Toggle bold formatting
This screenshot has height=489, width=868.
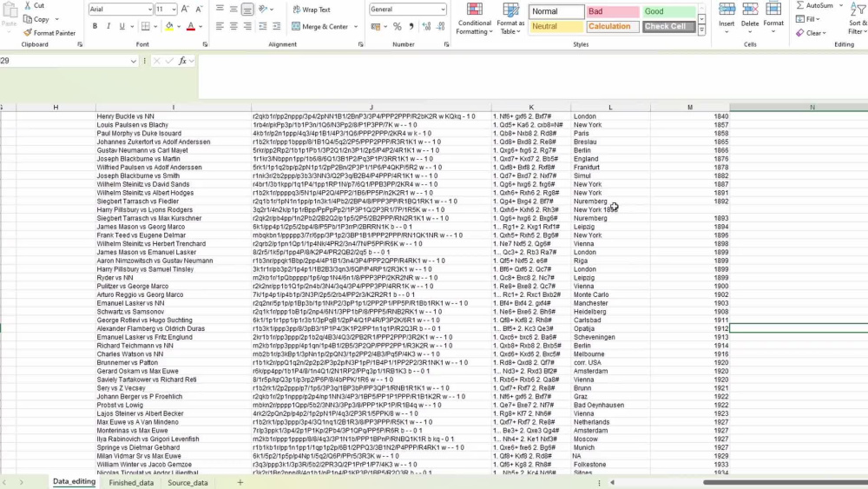[x=95, y=27]
